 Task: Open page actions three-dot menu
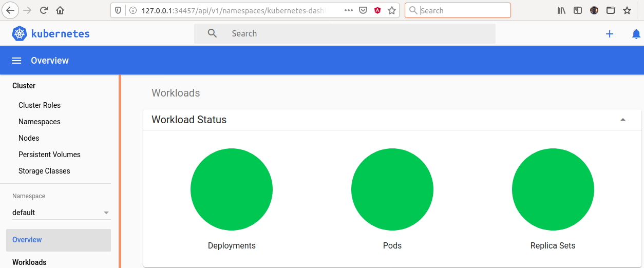[x=349, y=10]
